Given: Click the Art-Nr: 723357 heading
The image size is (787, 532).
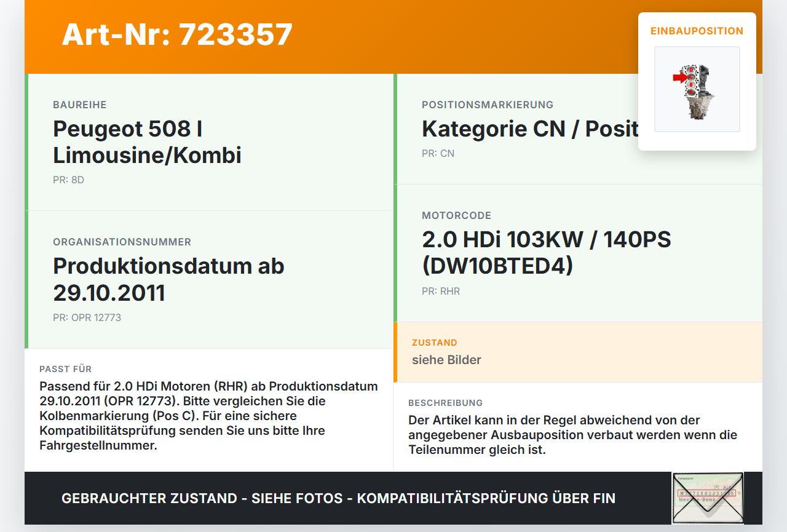Looking at the screenshot, I should 177,34.
